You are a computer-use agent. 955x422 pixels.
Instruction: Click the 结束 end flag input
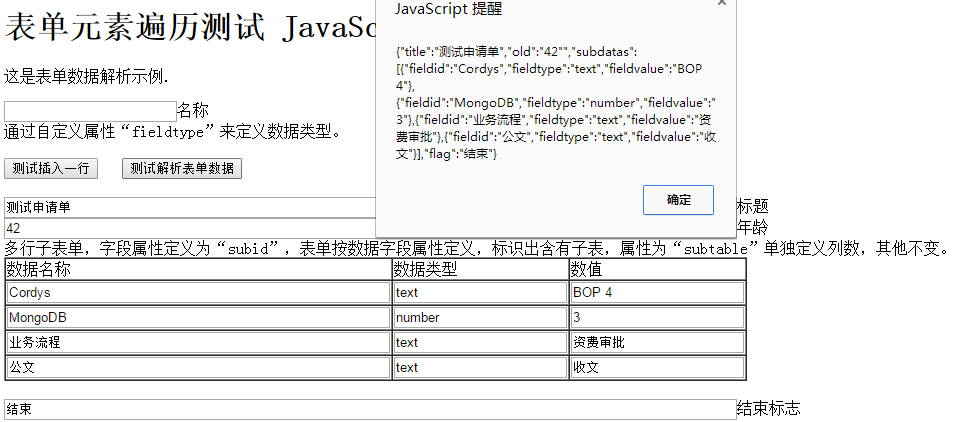pos(370,409)
